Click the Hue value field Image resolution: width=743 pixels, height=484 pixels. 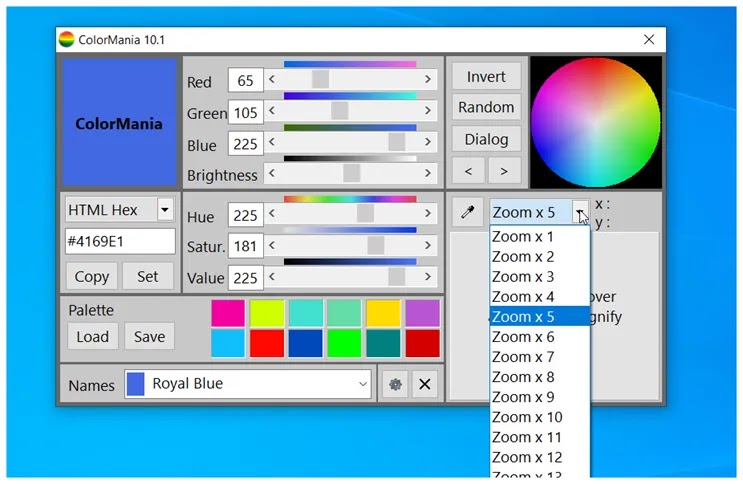coord(245,215)
